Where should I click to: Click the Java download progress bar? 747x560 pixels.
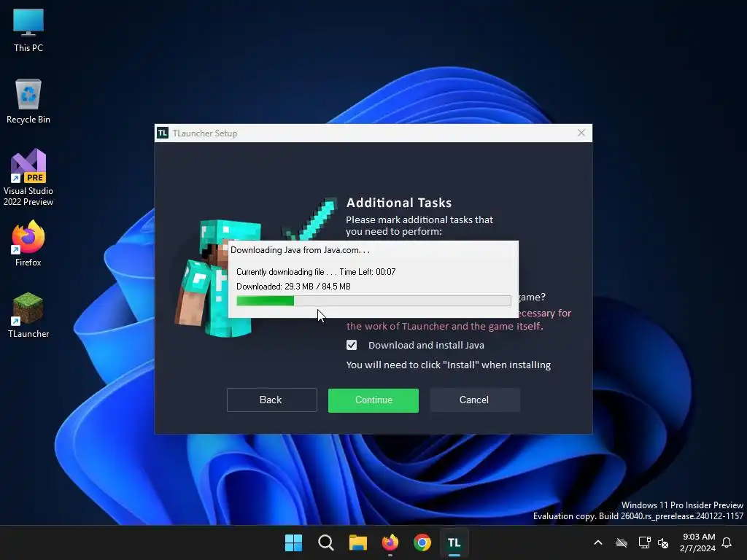point(373,300)
